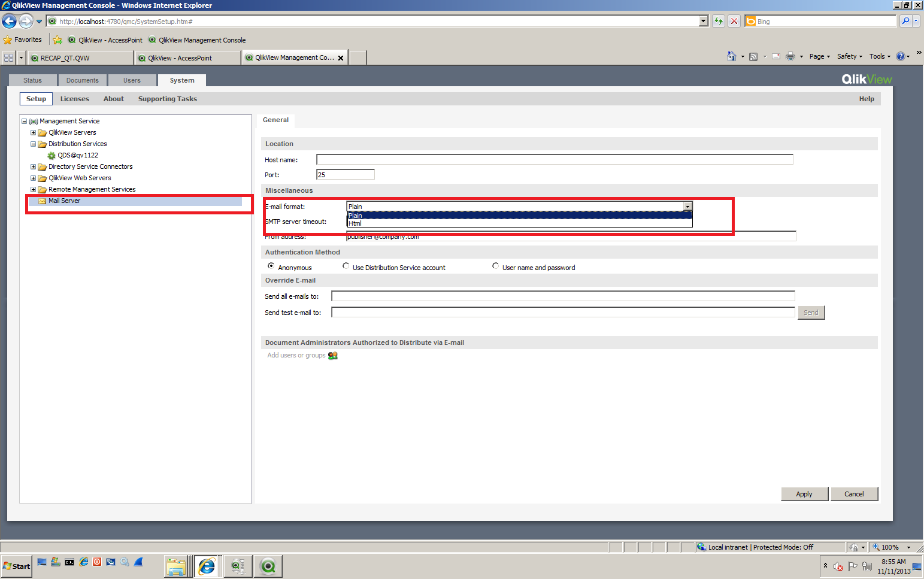This screenshot has width=924, height=579.
Task: Go back with the browser Back arrow
Action: coord(9,22)
